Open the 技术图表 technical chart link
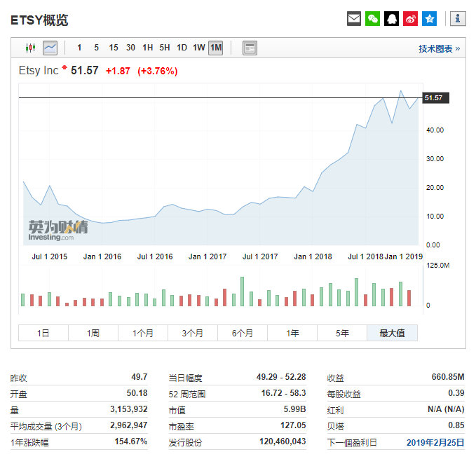The width and height of the screenshot is (476, 459). (x=440, y=48)
